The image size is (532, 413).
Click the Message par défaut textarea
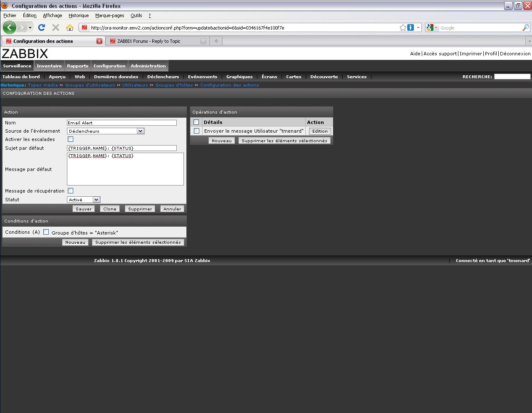[x=125, y=169]
